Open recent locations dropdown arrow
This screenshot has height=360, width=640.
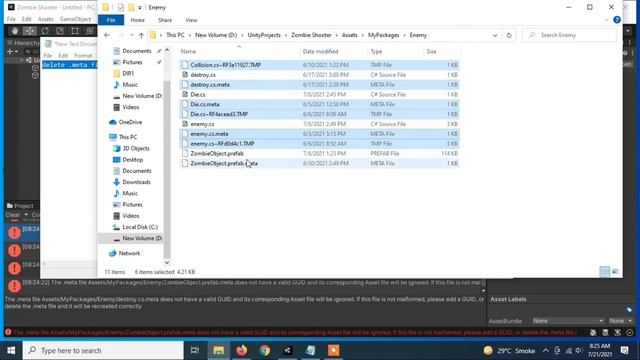pyautogui.click(x=131, y=36)
